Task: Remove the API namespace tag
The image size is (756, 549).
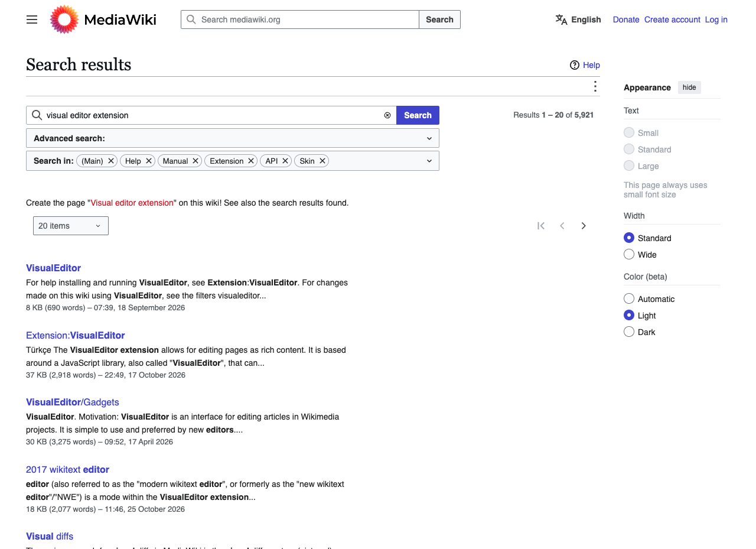Action: point(285,161)
